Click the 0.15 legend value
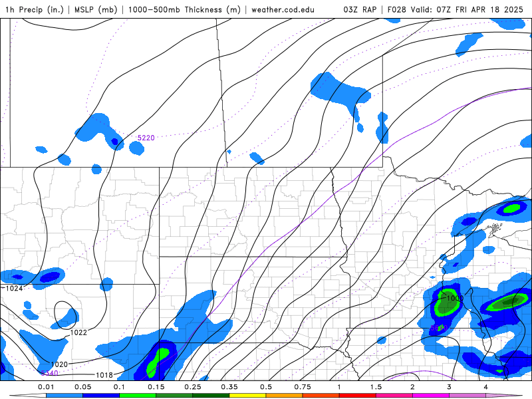The image size is (532, 399). (156, 387)
